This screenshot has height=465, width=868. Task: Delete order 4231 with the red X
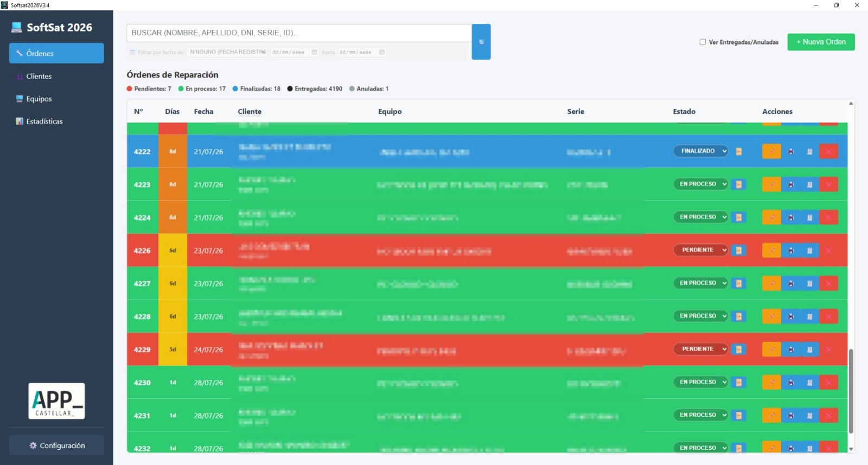(x=828, y=416)
